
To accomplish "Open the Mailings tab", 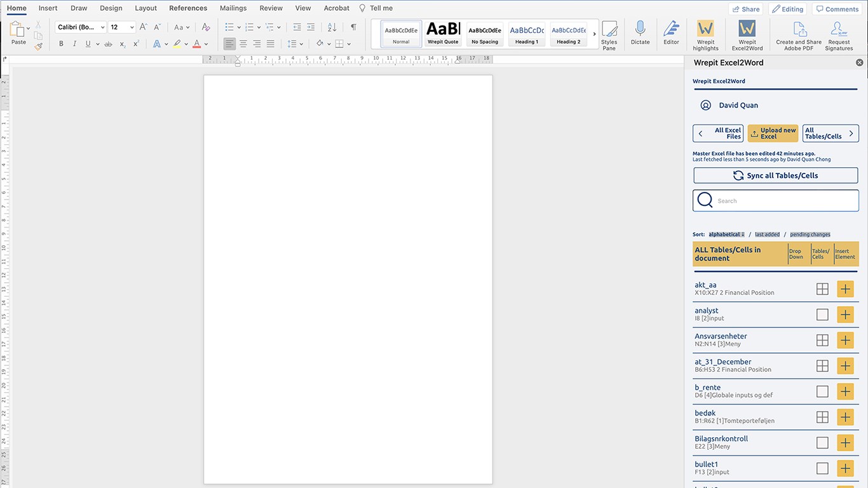I will (x=233, y=8).
